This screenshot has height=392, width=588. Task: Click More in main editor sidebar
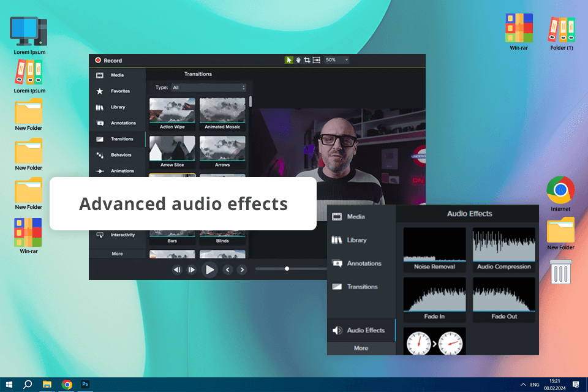[x=117, y=254]
